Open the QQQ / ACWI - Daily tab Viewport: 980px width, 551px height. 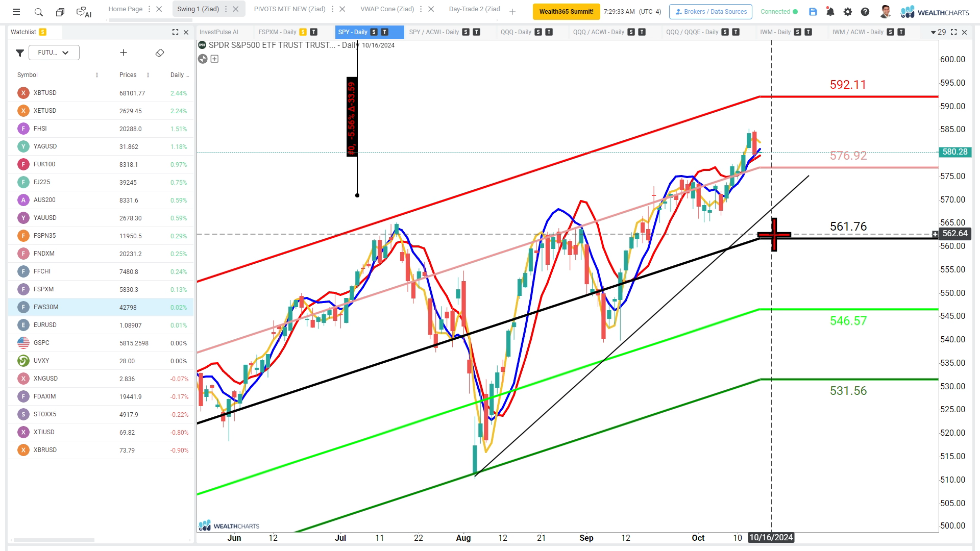click(x=599, y=32)
